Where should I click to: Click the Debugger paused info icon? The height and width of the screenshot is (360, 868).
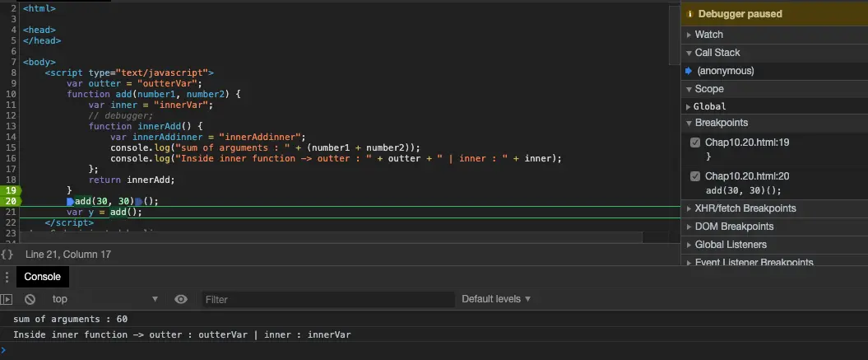point(689,14)
